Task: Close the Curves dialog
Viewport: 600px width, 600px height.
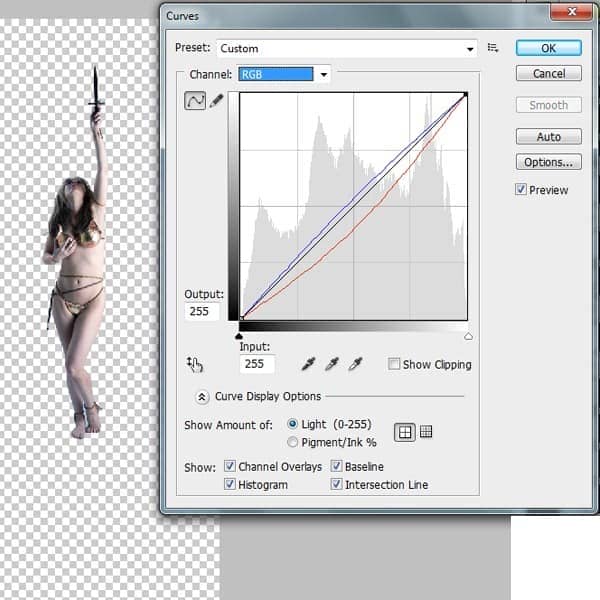Action: click(x=572, y=11)
